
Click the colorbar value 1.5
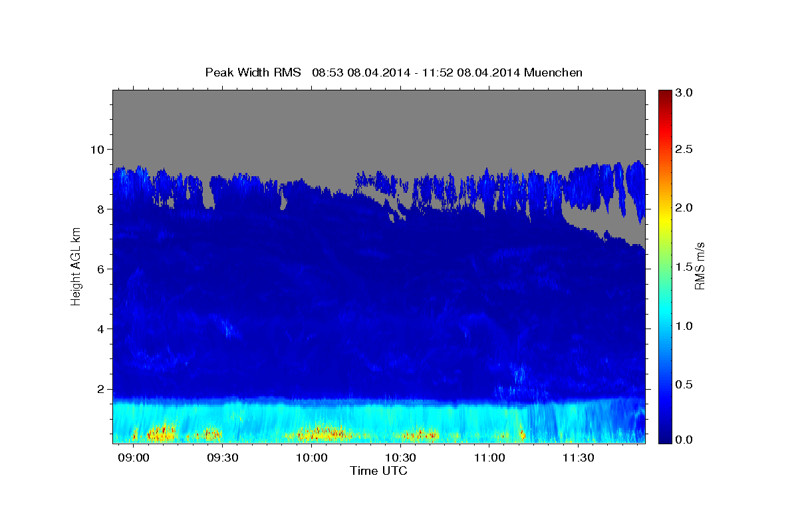[x=685, y=267]
